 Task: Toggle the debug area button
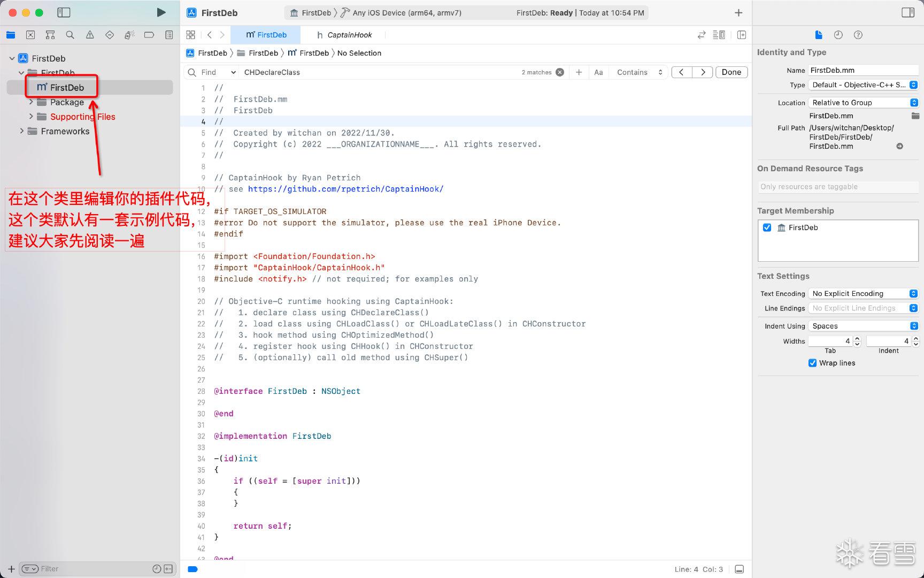(x=740, y=569)
